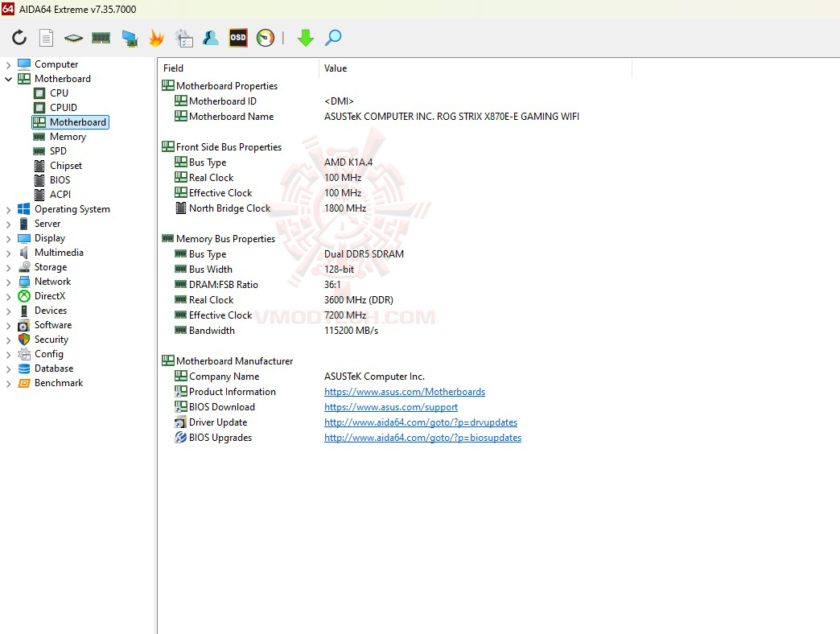Viewport: 840px width, 634px height.
Task: Open the Chipset tree item
Action: 66,166
